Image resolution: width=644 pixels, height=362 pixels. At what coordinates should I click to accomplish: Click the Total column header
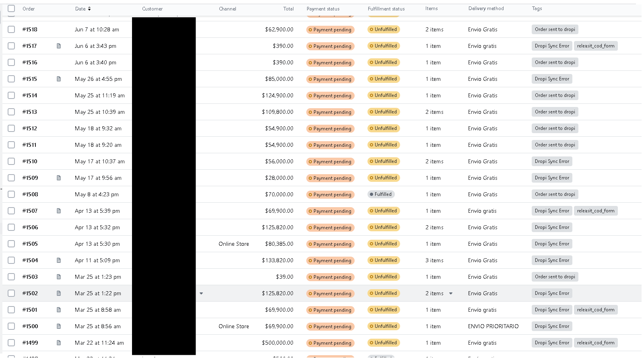[x=288, y=9]
